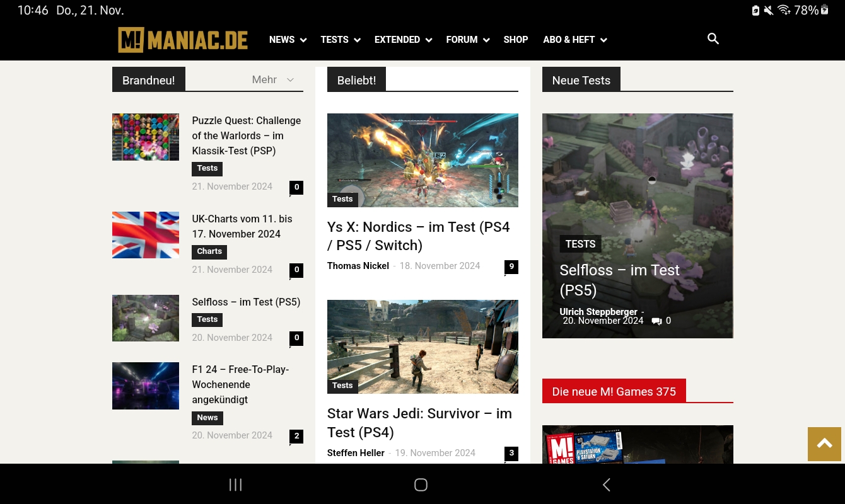Open the ABO & HEFT menu
The height and width of the screenshot is (504, 845).
574,40
